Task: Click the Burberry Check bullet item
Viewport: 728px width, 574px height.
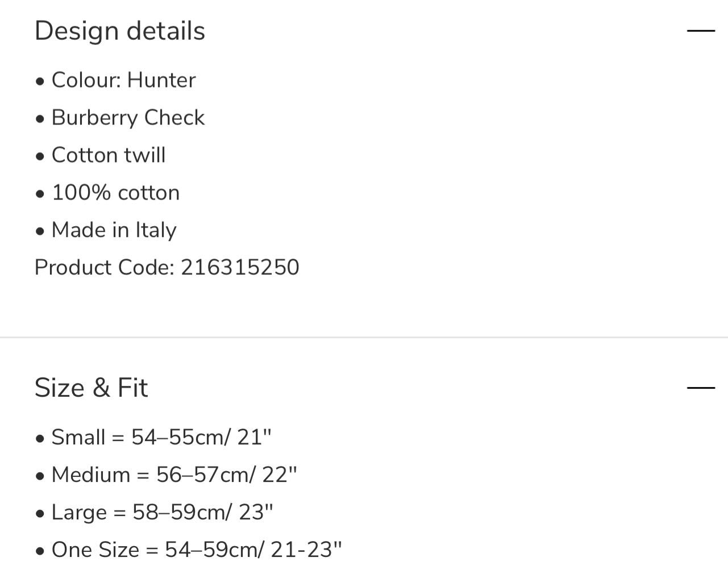Action: (128, 118)
